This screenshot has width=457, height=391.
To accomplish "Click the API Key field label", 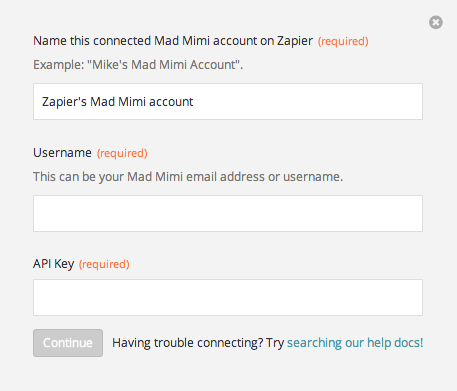I will coord(54,264).
